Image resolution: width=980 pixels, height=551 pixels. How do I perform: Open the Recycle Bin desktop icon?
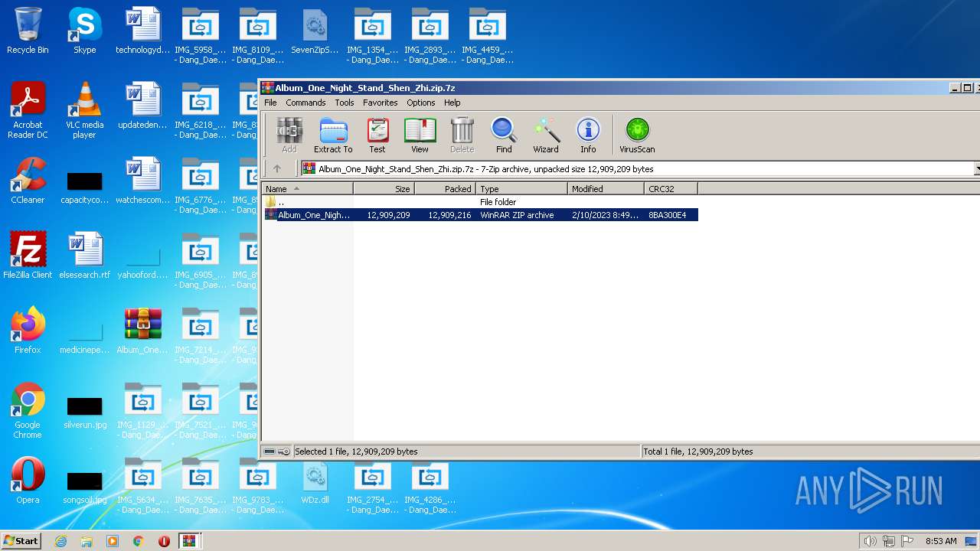pyautogui.click(x=28, y=31)
